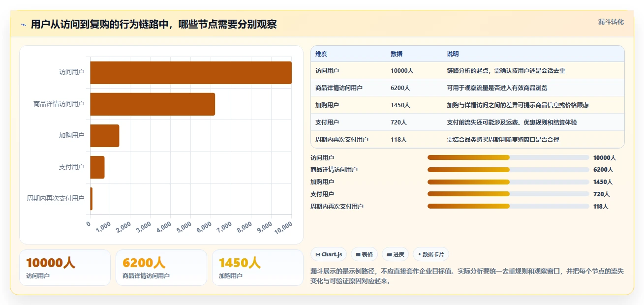Click the 数据 column header

tap(397, 54)
